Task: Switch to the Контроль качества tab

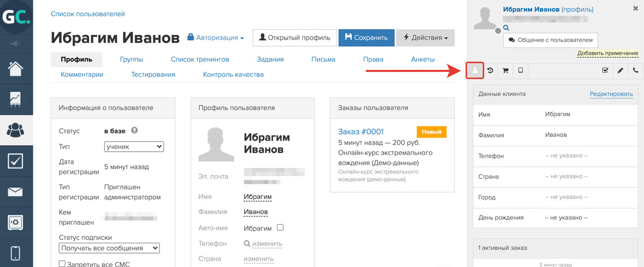Action: click(233, 75)
